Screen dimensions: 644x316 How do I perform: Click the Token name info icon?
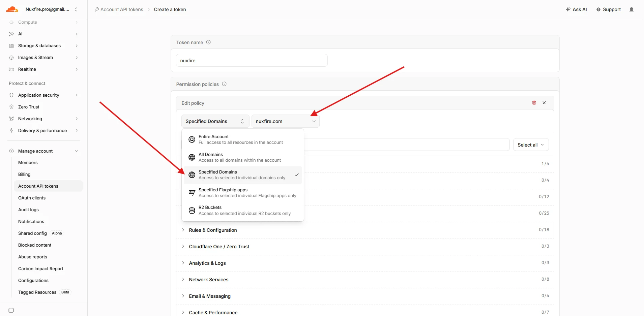tap(208, 42)
